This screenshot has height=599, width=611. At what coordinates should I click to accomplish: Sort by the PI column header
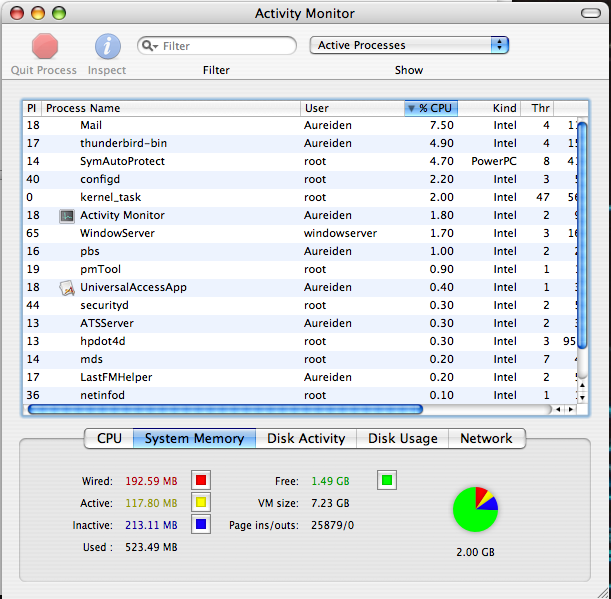[32, 108]
